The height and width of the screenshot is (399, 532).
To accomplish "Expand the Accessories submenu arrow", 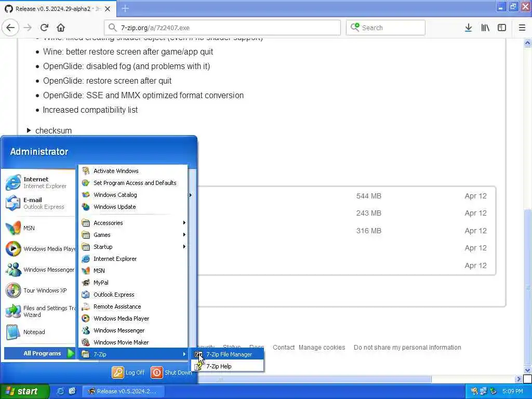I will 184,223.
